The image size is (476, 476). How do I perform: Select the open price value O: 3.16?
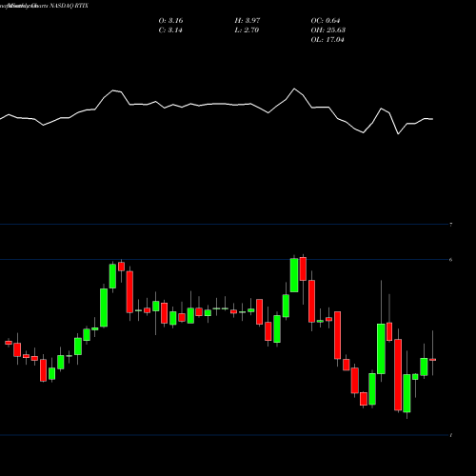[170, 21]
